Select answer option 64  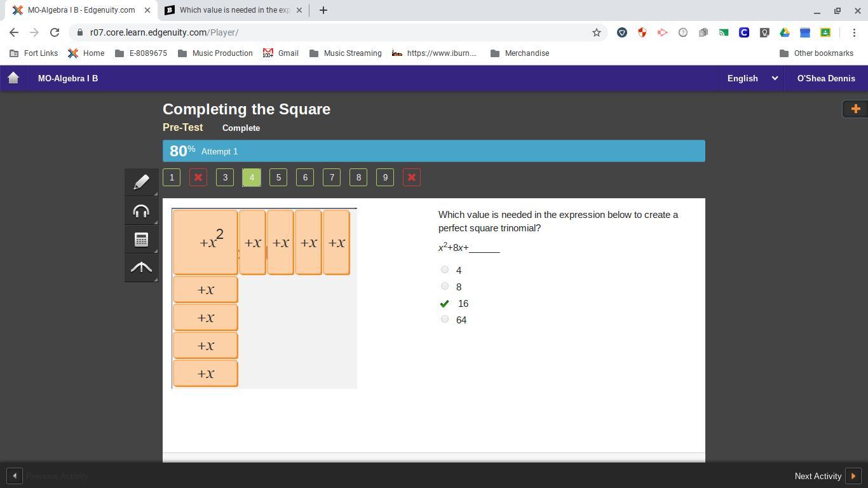pos(445,319)
